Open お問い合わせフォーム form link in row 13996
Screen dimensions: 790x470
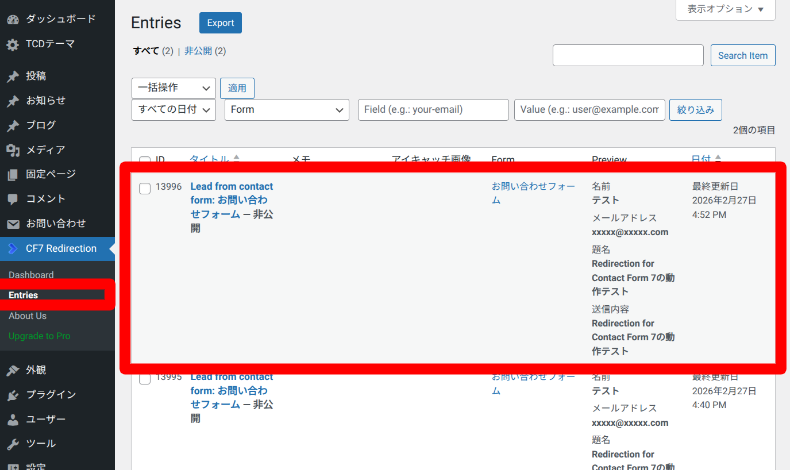point(533,193)
